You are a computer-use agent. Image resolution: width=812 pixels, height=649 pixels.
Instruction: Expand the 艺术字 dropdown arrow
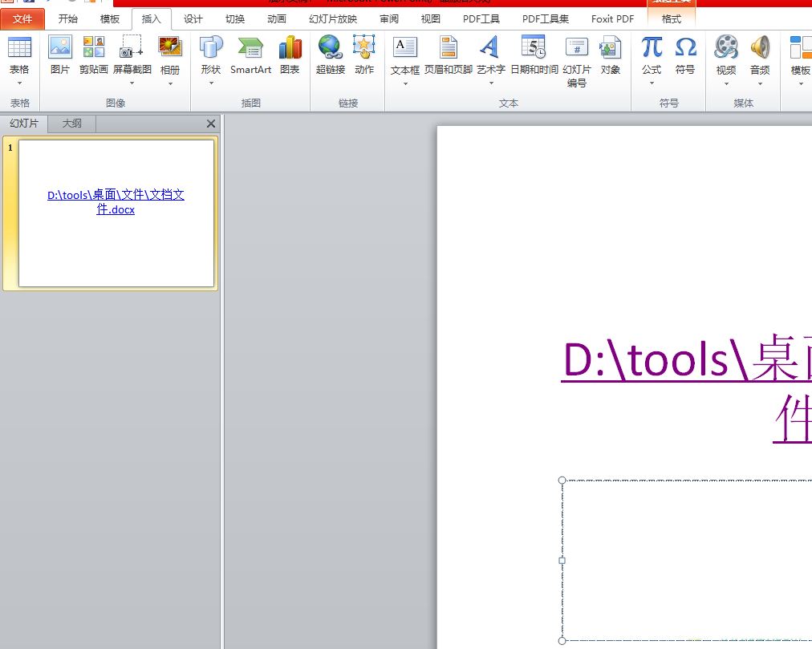tap(491, 83)
